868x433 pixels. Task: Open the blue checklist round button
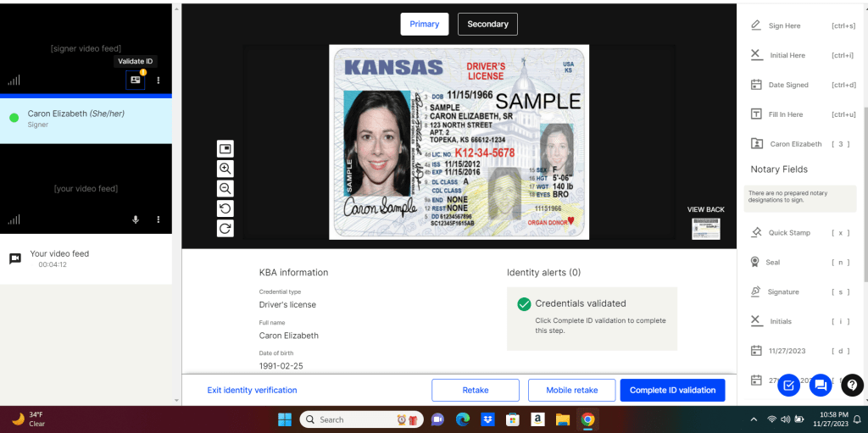[x=788, y=386]
